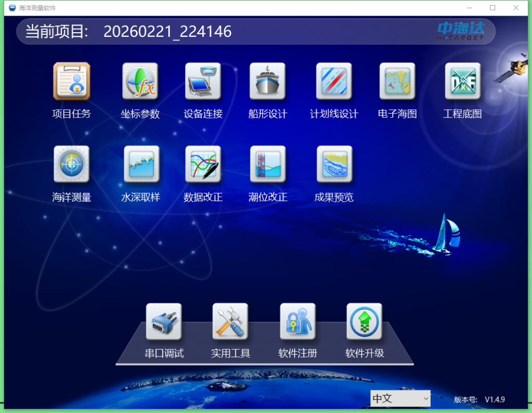The image size is (532, 413).
Task: Open 潮位改正 tide correction
Action: pos(268,165)
